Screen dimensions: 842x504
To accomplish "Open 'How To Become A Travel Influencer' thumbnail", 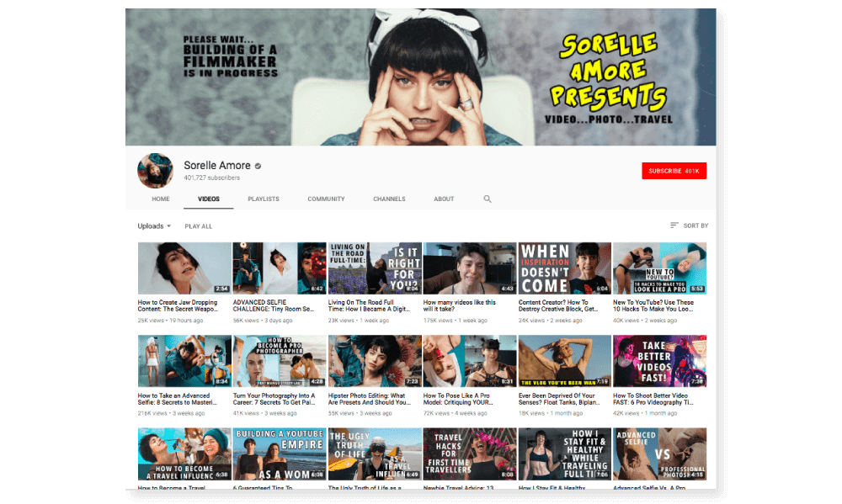I will click(184, 454).
